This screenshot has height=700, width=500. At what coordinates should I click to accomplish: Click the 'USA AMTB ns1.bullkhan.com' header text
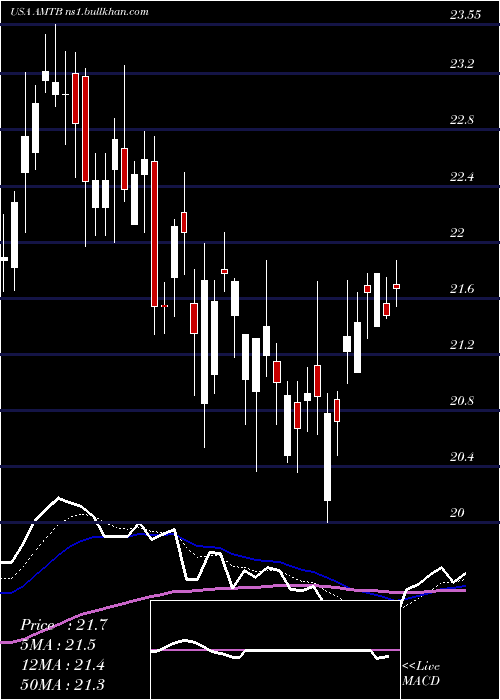pos(79,12)
